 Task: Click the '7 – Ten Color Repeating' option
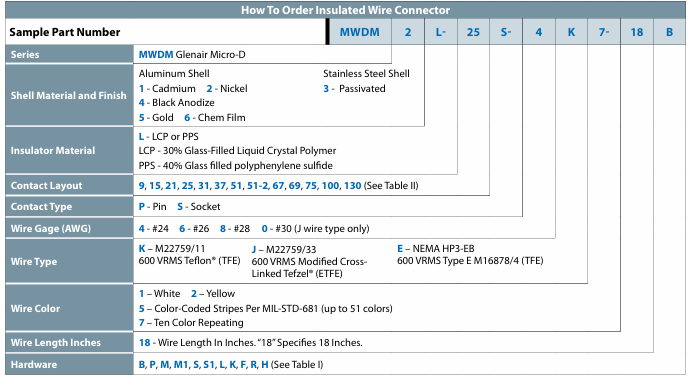pyautogui.click(x=191, y=323)
